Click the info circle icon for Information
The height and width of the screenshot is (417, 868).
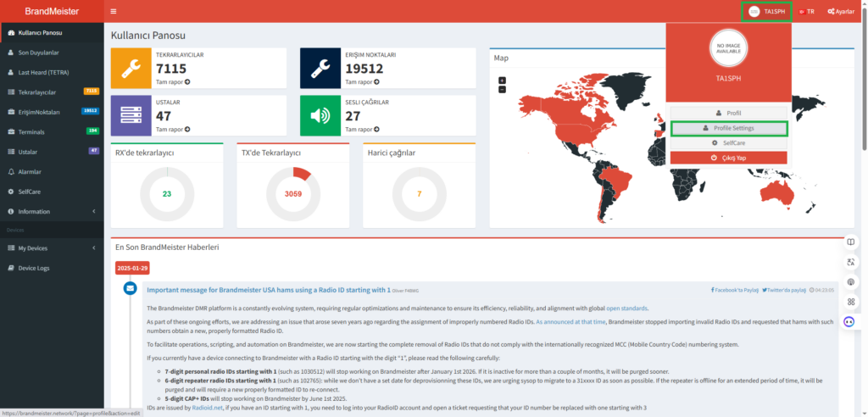click(x=11, y=212)
